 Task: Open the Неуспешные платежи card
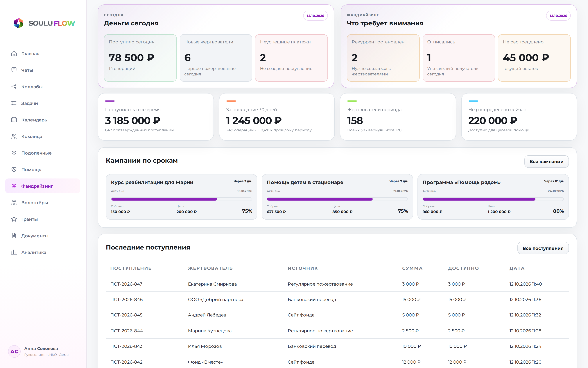coord(291,58)
